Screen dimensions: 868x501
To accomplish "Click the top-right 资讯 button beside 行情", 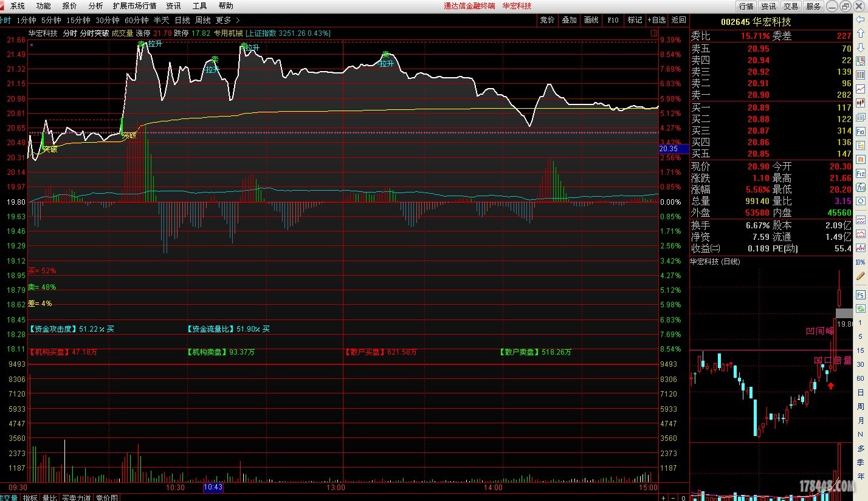I will (x=768, y=6).
